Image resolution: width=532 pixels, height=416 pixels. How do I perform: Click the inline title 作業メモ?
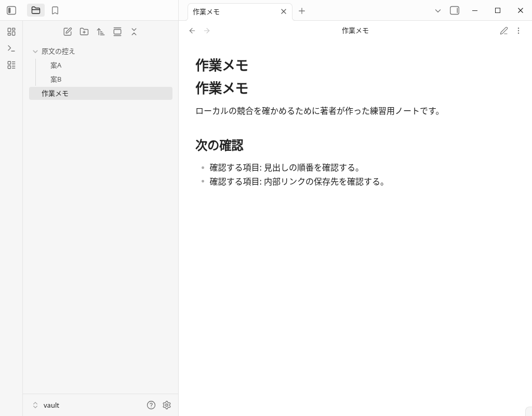pos(221,65)
